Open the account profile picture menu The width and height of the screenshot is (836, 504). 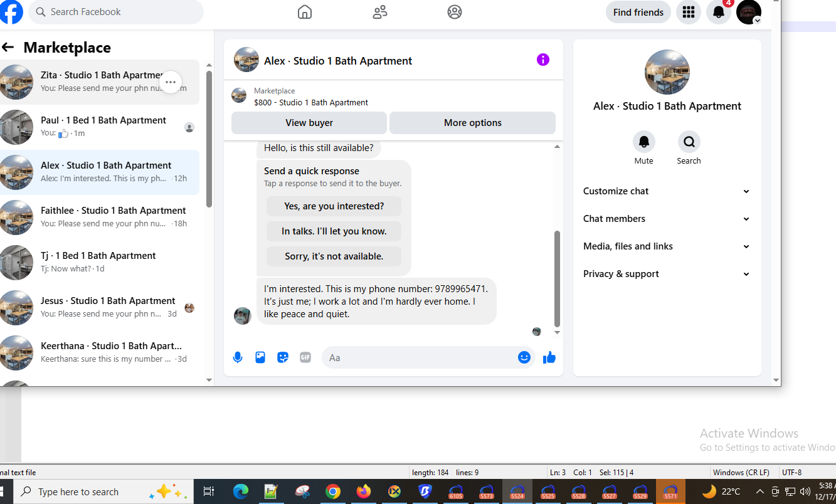click(x=749, y=12)
